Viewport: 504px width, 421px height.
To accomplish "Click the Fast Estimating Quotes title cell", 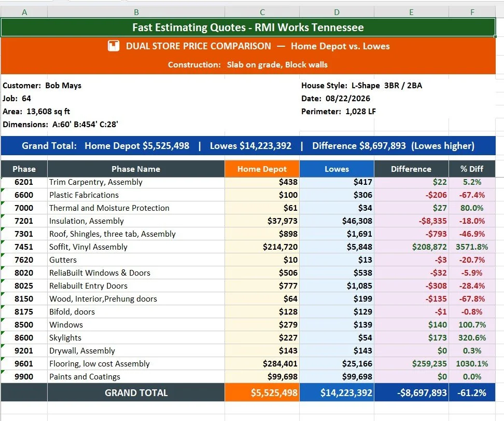I will [x=248, y=28].
